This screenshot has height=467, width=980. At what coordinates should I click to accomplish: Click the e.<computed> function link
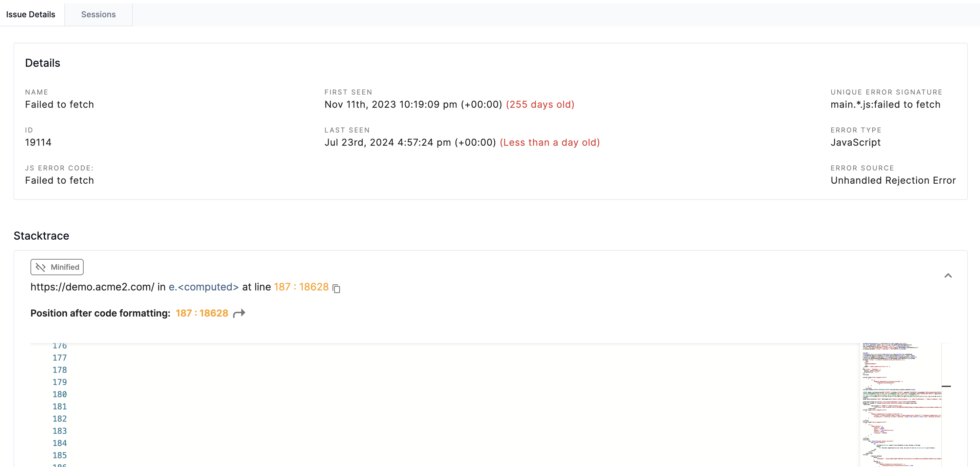click(x=204, y=287)
